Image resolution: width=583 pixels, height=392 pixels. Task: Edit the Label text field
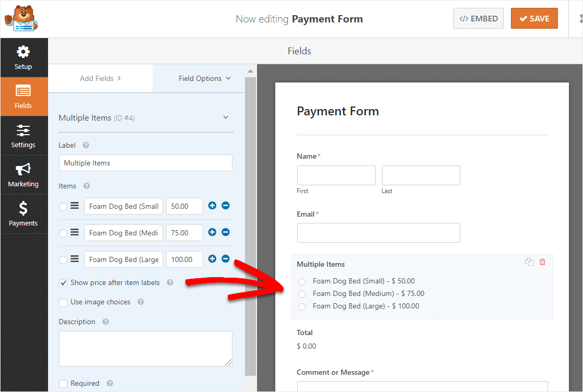coord(145,163)
